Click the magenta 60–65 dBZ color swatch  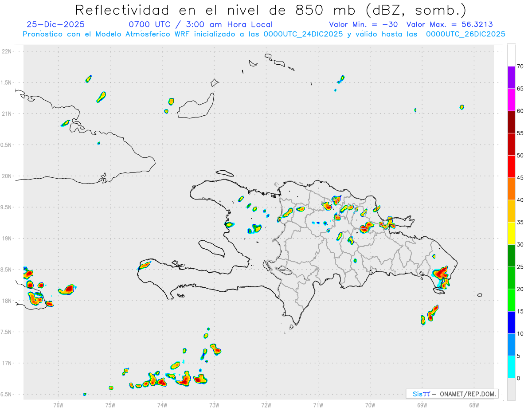511,100
